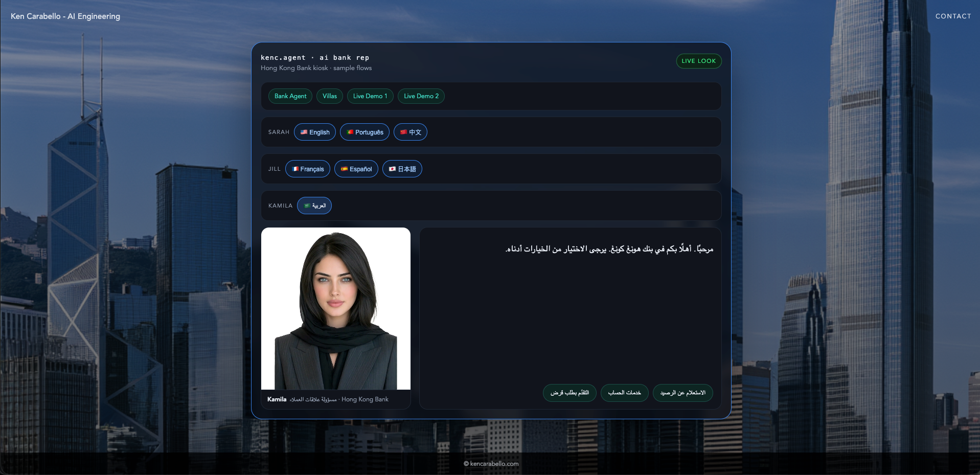Click the Arabic balance inquiry option button
Viewport: 980px width, 475px height.
(x=683, y=393)
